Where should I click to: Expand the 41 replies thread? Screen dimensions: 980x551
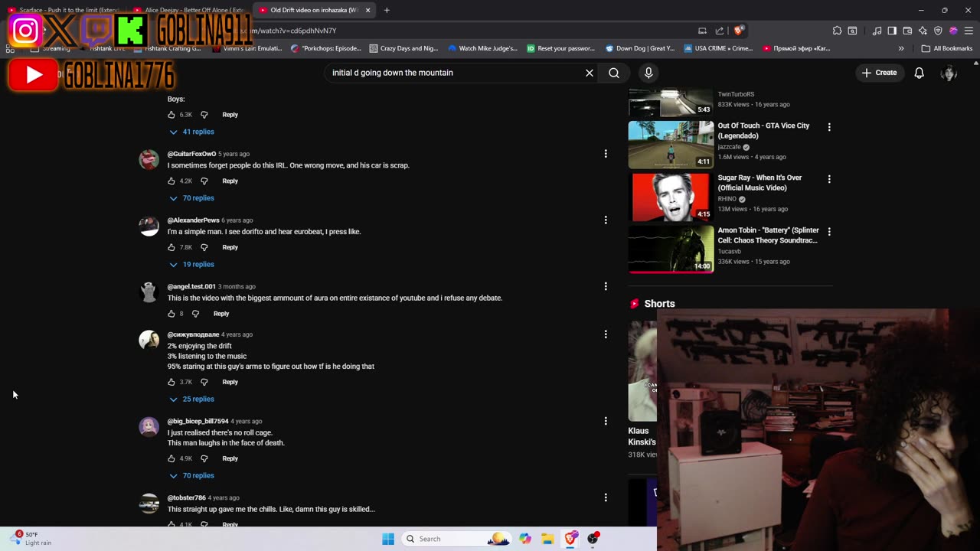click(191, 132)
